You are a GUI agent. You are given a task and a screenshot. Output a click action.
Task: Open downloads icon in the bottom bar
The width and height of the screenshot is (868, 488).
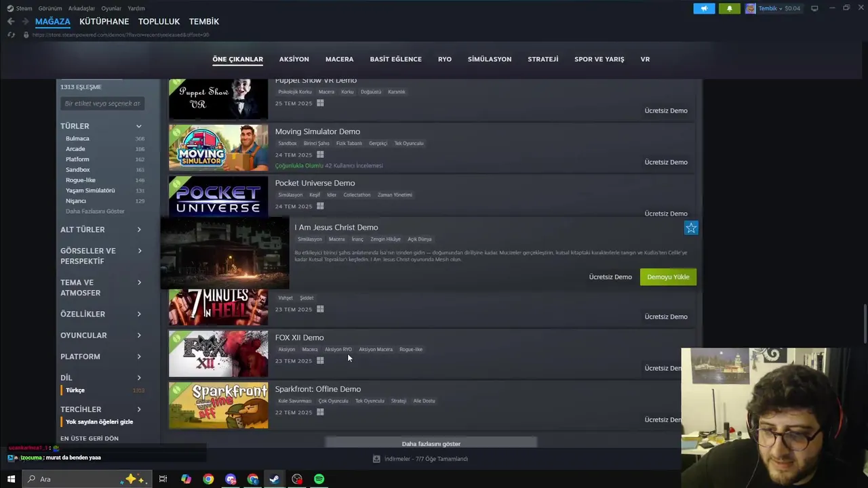point(376,459)
